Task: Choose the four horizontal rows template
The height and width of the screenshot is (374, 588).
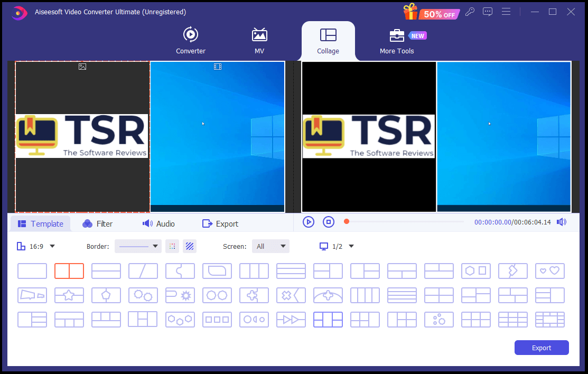Action: point(402,295)
